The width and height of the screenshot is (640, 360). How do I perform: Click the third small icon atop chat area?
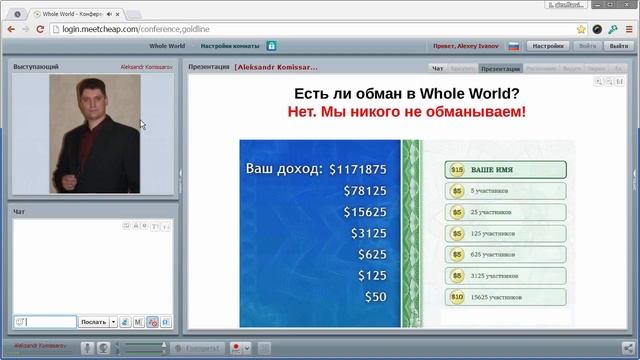tap(144, 226)
